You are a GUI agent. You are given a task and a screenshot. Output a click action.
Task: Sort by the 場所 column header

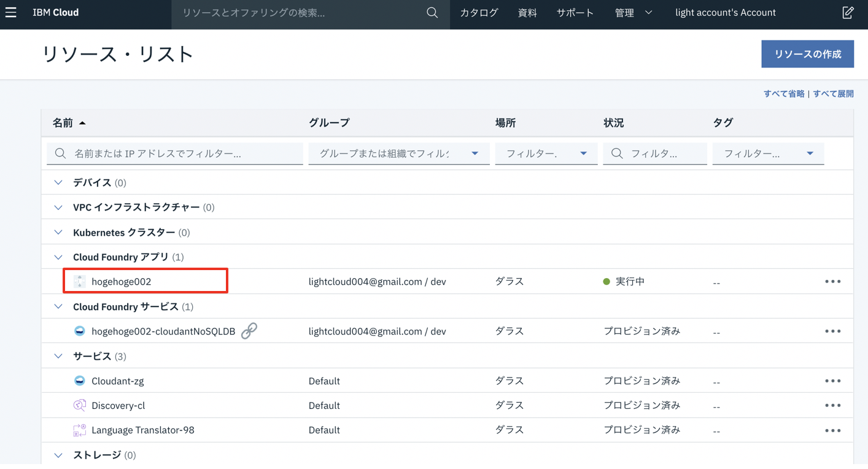tap(505, 123)
